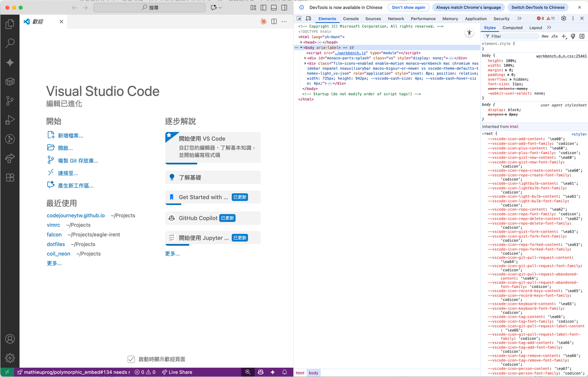Switch to the Sources tab
The width and height of the screenshot is (588, 377).
[373, 19]
